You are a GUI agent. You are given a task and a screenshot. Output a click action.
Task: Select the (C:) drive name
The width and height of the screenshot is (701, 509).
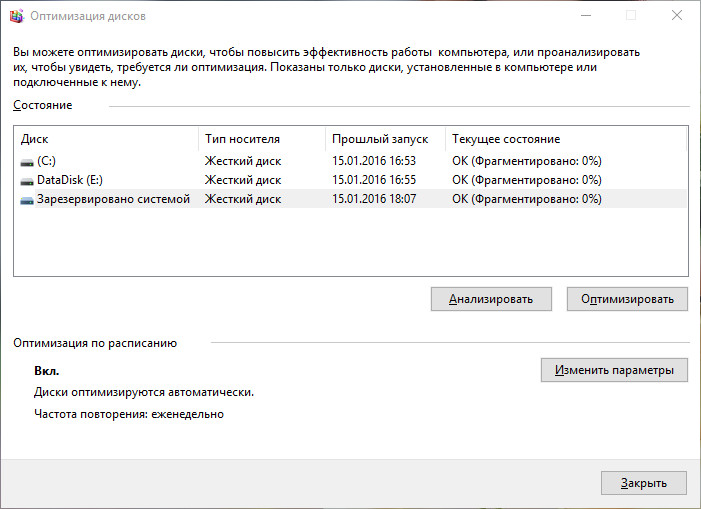(46, 161)
